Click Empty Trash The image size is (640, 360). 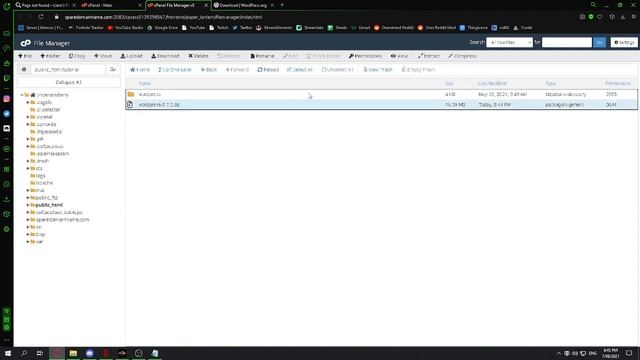pos(418,70)
